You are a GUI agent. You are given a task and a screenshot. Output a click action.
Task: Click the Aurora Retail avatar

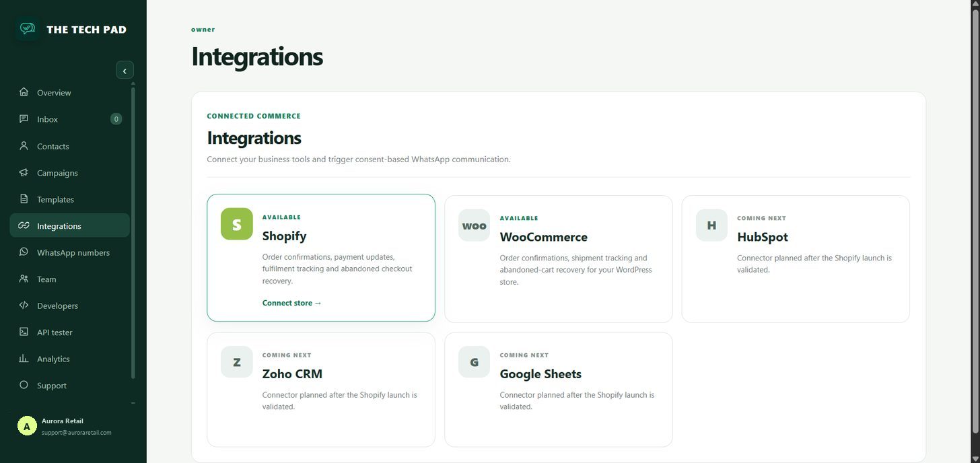(27, 426)
